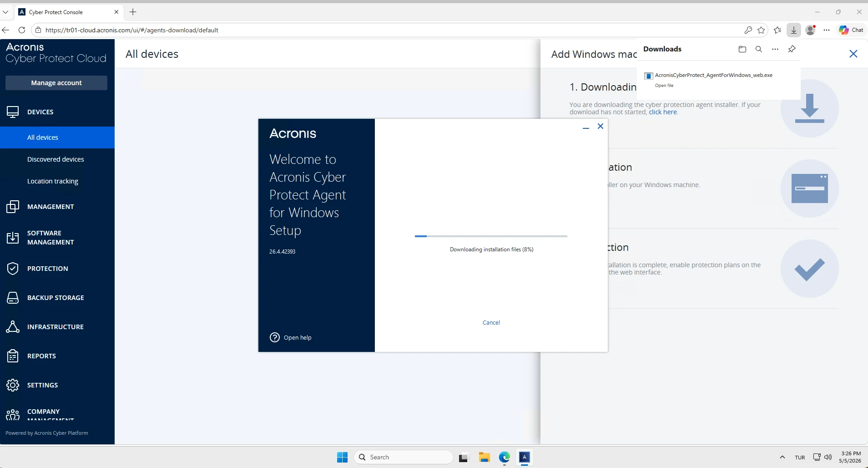The image size is (868, 468).
Task: Click the Windows taskbar Search box
Action: 404,457
